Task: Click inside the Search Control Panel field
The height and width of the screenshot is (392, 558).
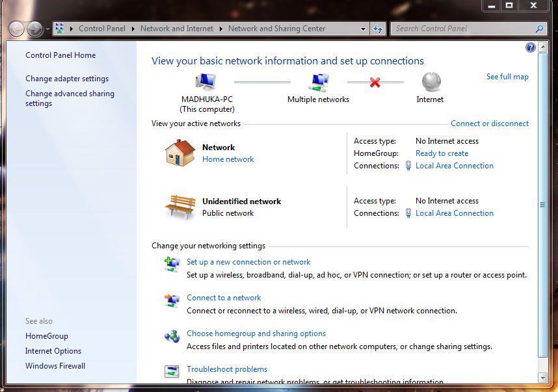Action: 465,29
